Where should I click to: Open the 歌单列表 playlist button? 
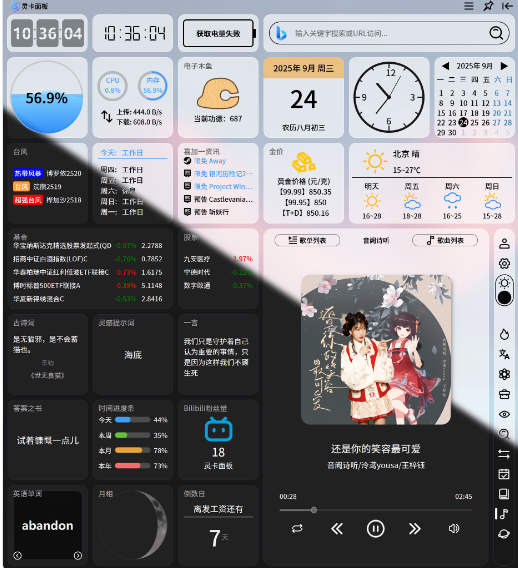(x=307, y=240)
